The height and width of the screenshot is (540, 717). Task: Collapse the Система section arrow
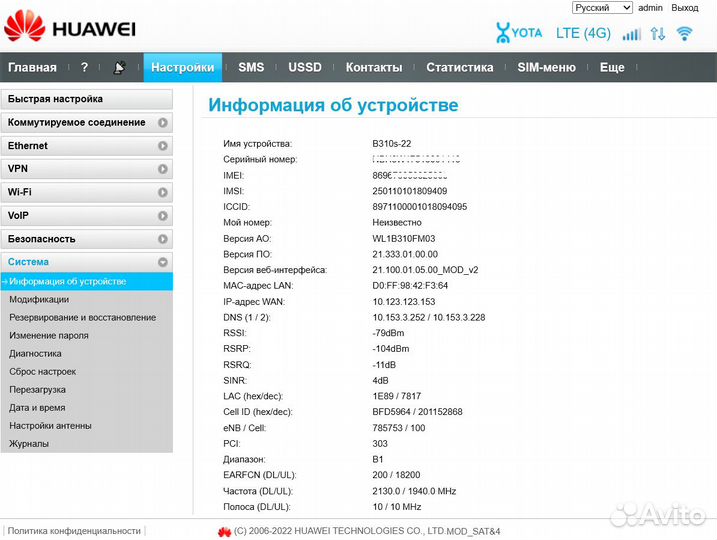coord(163,262)
